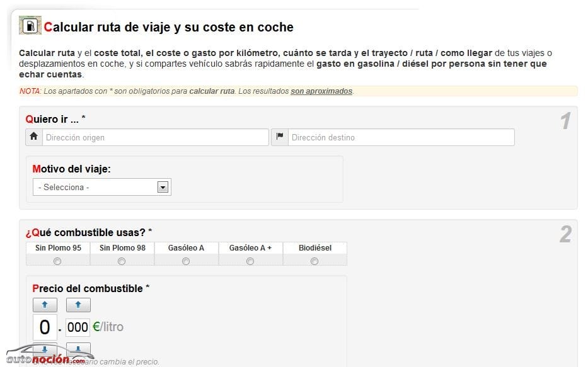Click the underlined 'son aproximados' text
This screenshot has width=588, height=367.
coord(321,91)
